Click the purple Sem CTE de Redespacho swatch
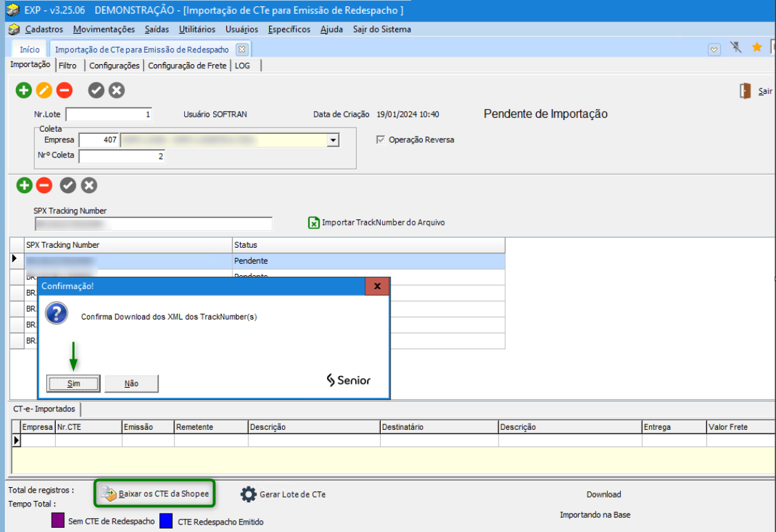Image resolution: width=776 pixels, height=532 pixels. pyautogui.click(x=58, y=521)
